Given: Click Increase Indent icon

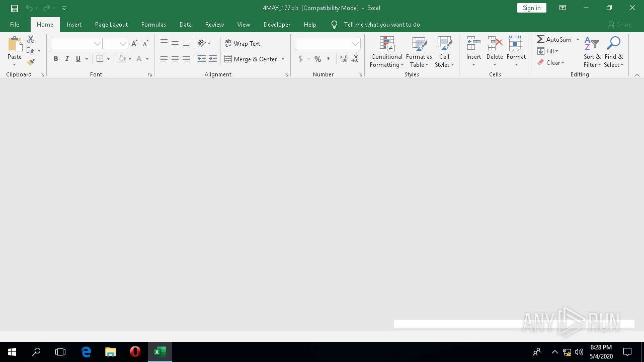Looking at the screenshot, I should click(x=213, y=59).
